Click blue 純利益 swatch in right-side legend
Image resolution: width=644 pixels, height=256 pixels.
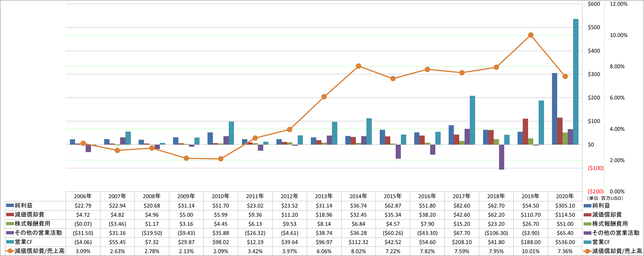[x=587, y=205]
